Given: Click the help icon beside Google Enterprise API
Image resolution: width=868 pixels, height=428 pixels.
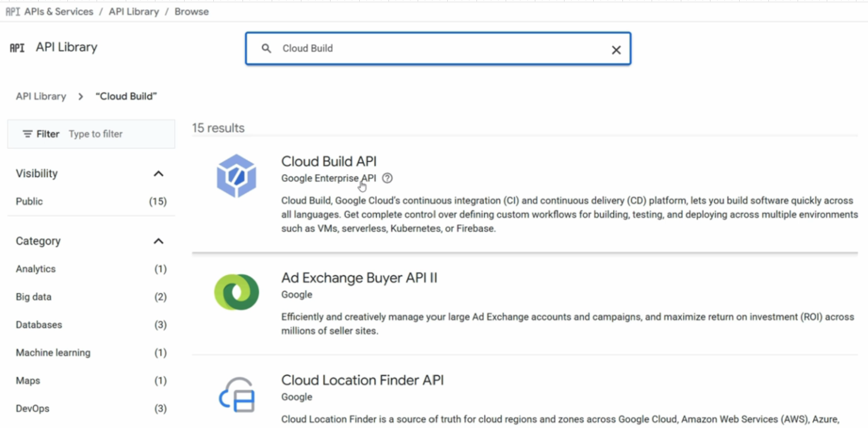Looking at the screenshot, I should tap(387, 178).
